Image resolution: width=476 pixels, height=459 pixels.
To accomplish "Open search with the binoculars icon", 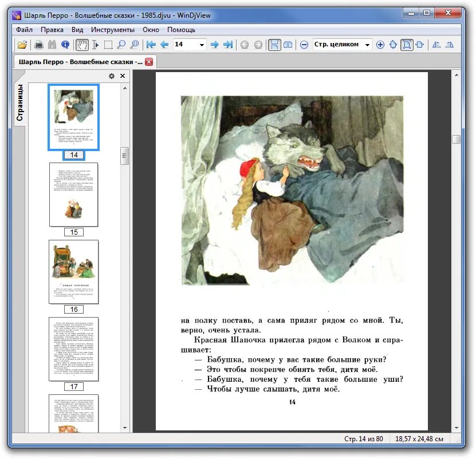I will coord(52,45).
